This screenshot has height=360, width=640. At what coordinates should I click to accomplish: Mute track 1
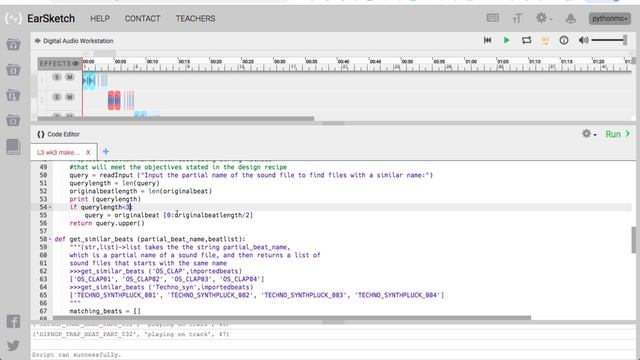[70, 77]
